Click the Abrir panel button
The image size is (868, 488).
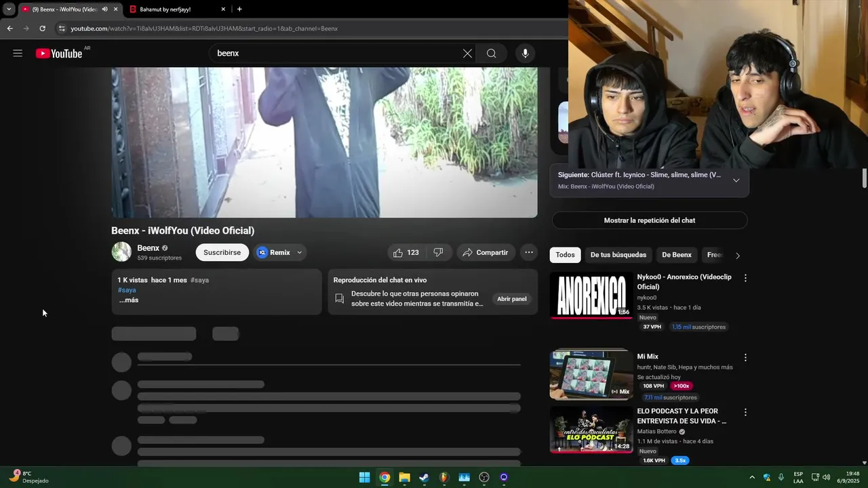(512, 299)
